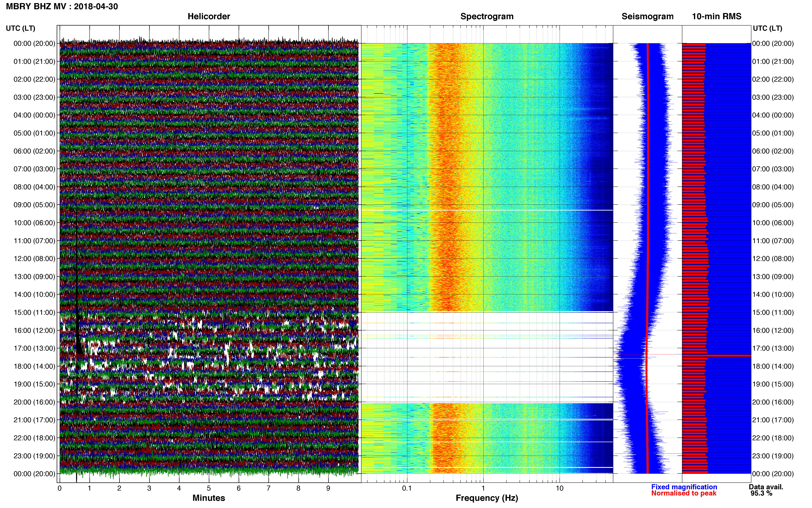Click the '10-min RMS' panel heading
Viewport: 812px width, 508px height.
(717, 16)
